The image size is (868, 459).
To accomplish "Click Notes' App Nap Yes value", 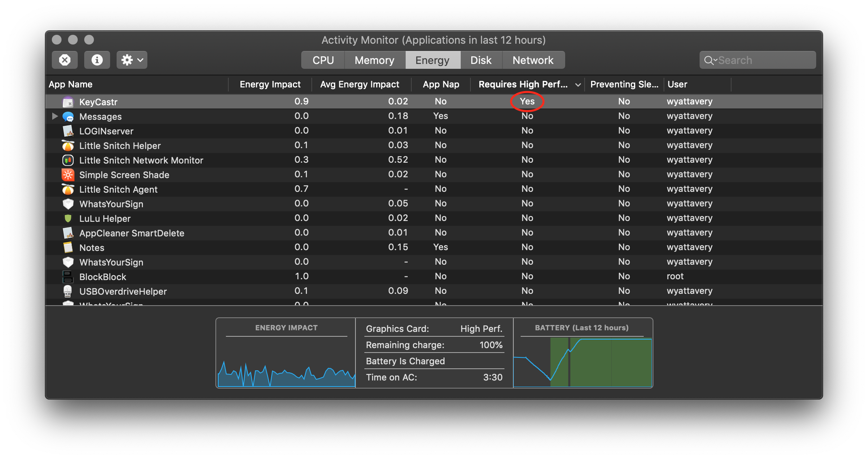I will tap(440, 247).
